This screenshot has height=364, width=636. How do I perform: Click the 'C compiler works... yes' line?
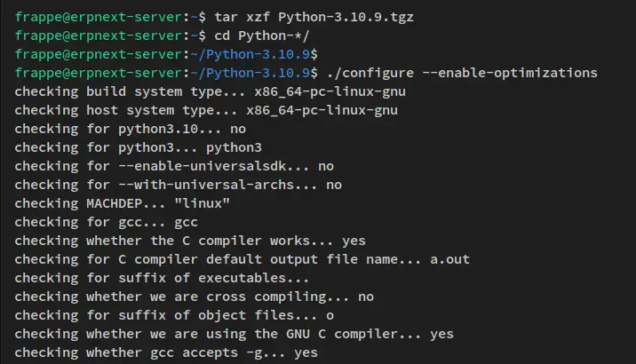(189, 241)
